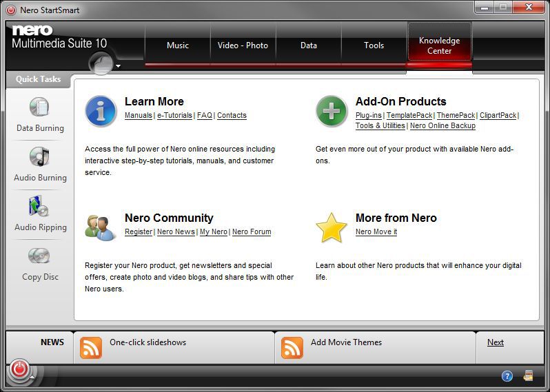
Task: Click the Nero Community heading
Action: coord(169,218)
